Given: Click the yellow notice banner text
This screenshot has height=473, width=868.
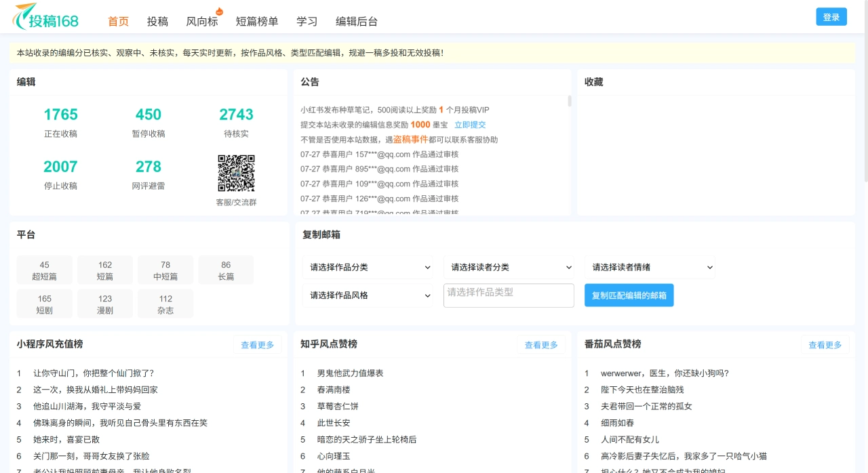Looking at the screenshot, I should [230, 52].
